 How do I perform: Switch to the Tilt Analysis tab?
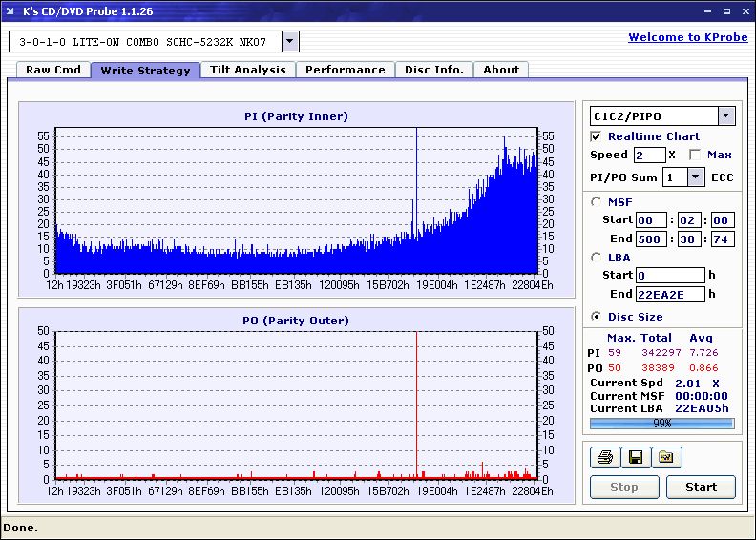click(x=247, y=70)
